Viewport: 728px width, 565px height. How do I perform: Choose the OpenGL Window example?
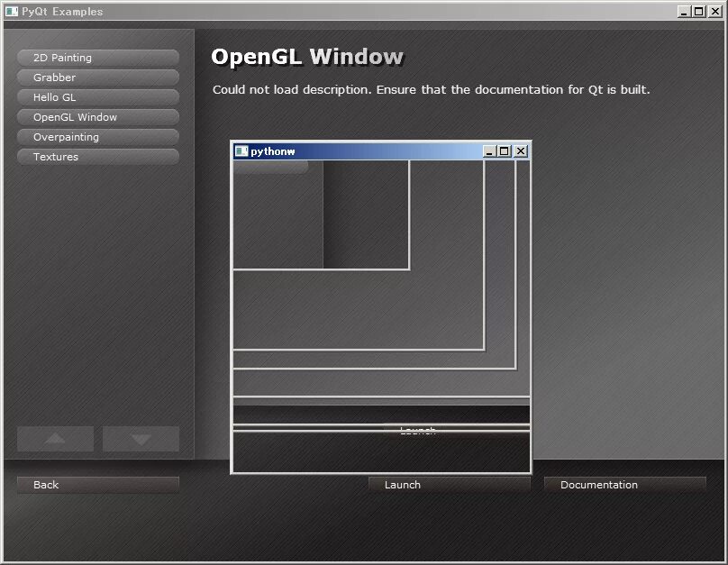pos(98,117)
